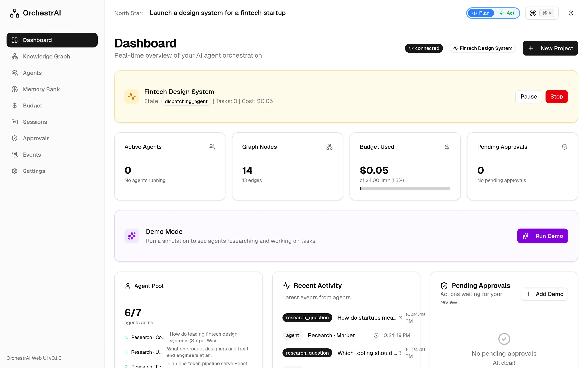This screenshot has width=588, height=368.
Task: Stop the running project
Action: coord(557,96)
